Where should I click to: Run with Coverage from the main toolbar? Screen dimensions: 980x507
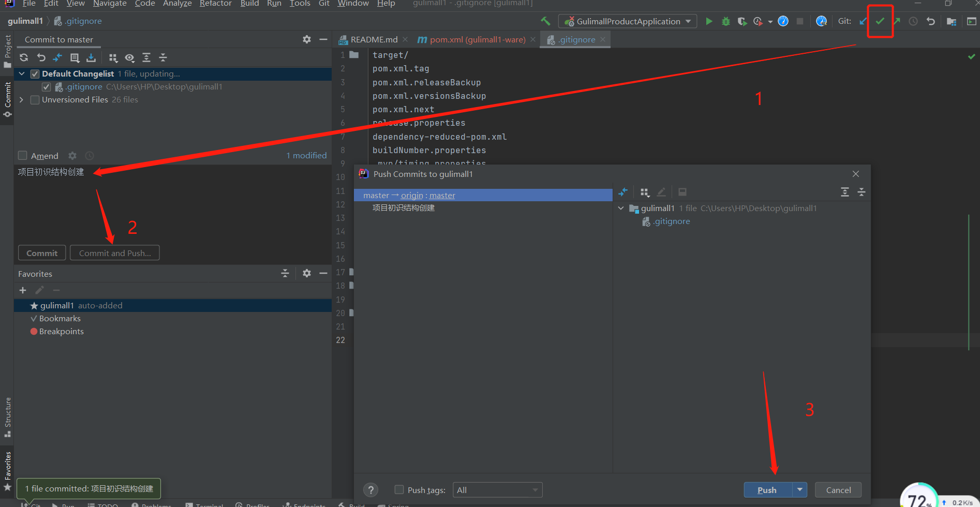[x=742, y=21]
